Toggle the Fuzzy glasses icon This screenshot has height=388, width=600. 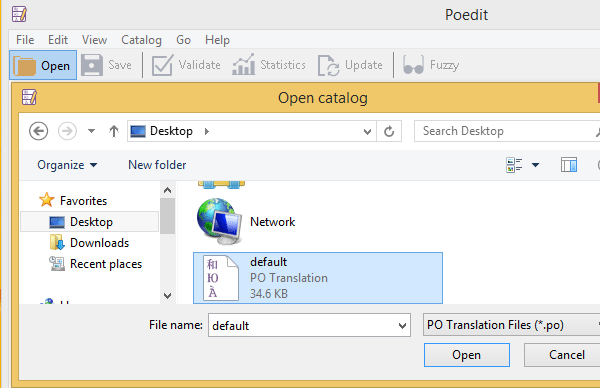pyautogui.click(x=413, y=65)
